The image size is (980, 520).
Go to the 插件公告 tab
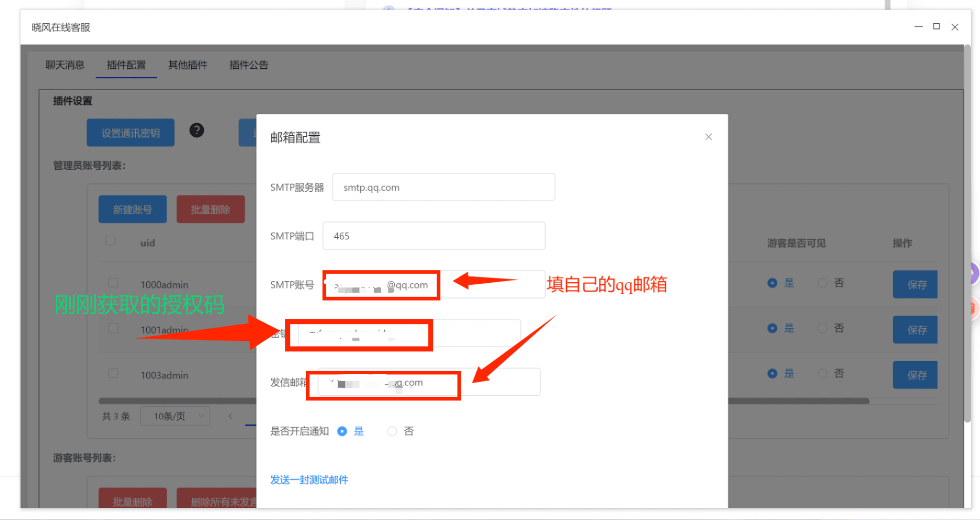(x=249, y=65)
